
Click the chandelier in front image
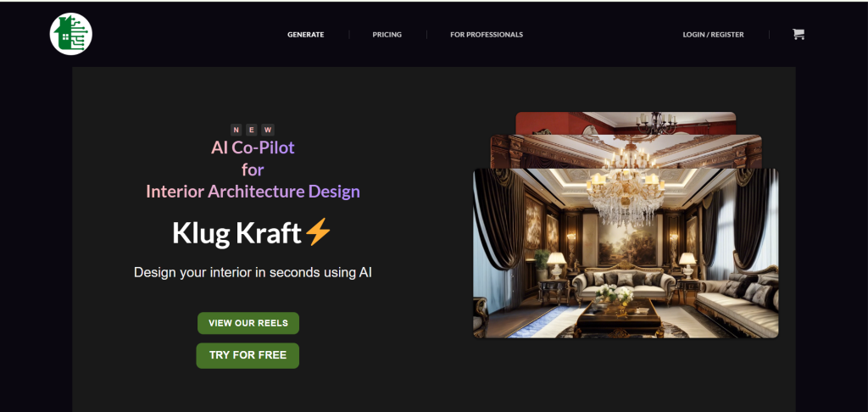pyautogui.click(x=626, y=197)
